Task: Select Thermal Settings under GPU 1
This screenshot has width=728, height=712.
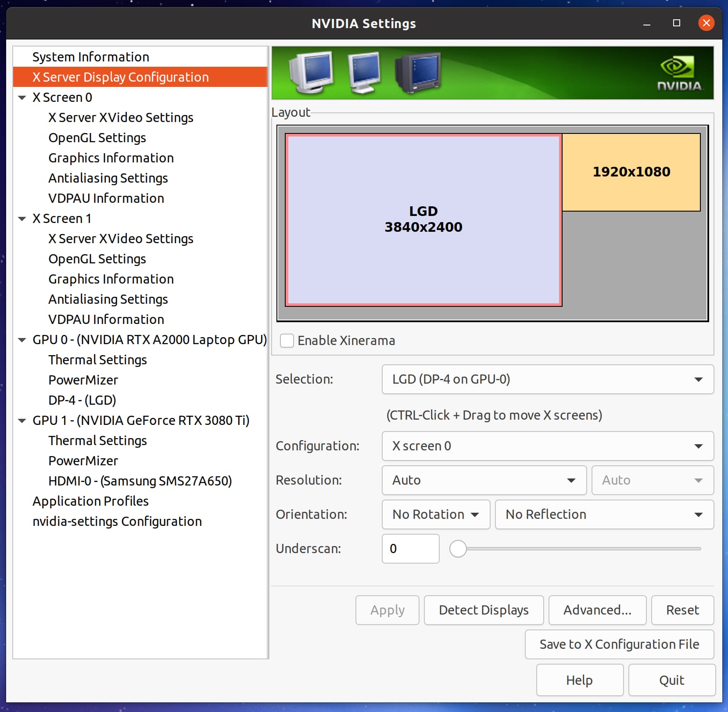Action: pos(97,440)
